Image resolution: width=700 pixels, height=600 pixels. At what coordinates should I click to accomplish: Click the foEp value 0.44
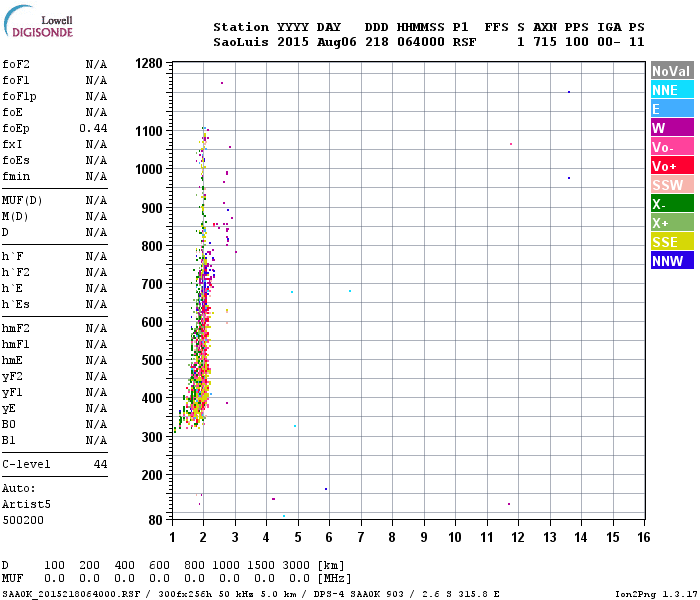click(93, 129)
